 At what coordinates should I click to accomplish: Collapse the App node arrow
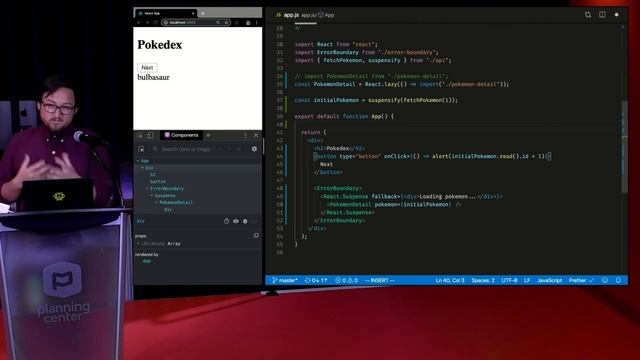point(138,161)
